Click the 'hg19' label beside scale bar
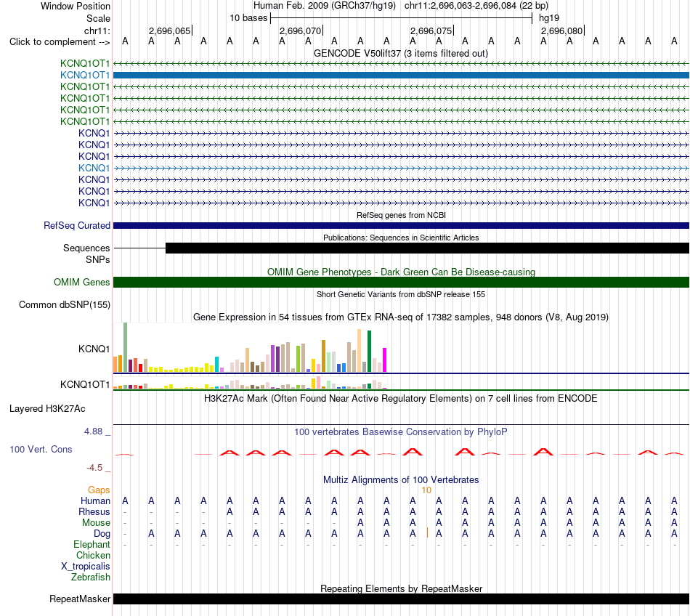The image size is (690, 616). 549,18
